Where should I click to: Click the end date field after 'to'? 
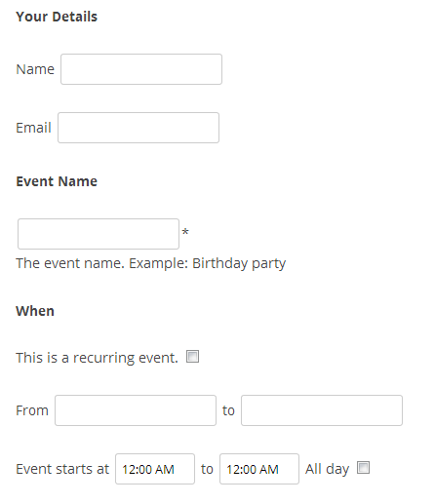tap(322, 410)
